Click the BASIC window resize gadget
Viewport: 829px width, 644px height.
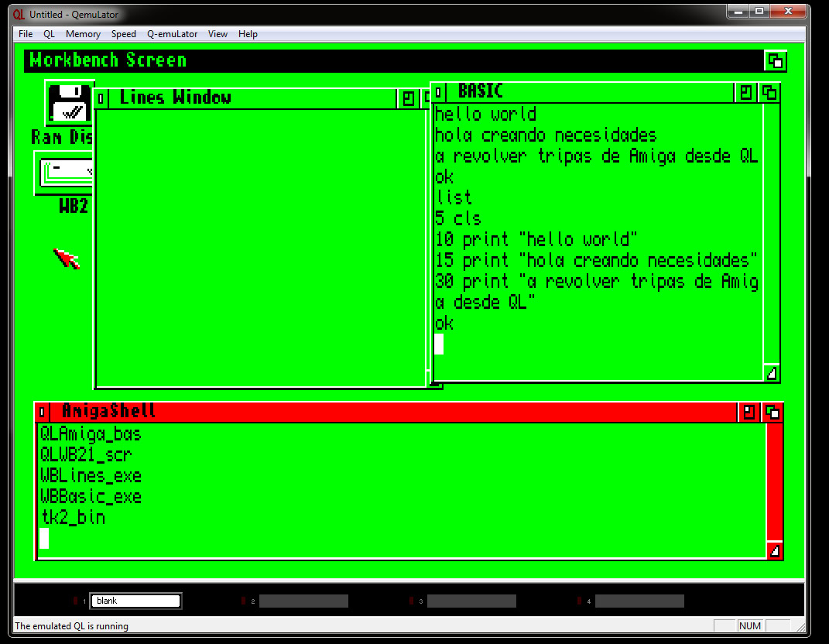772,373
